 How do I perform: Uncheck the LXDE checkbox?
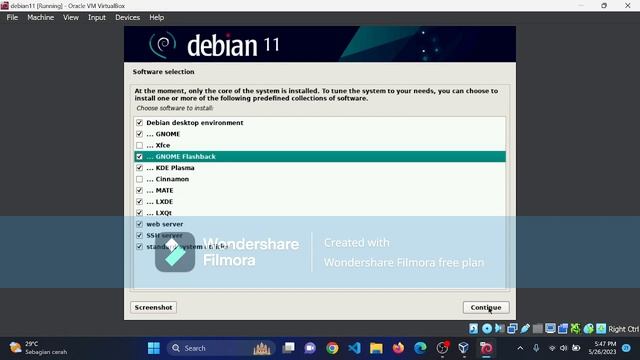pyautogui.click(x=139, y=202)
